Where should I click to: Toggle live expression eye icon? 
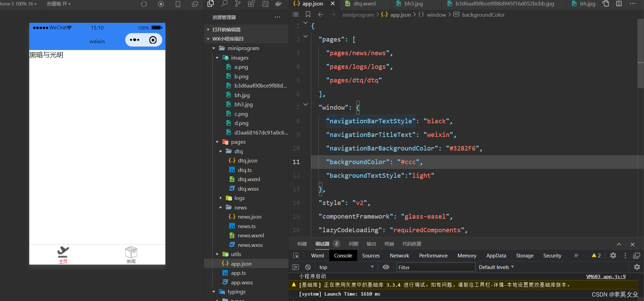point(386,267)
